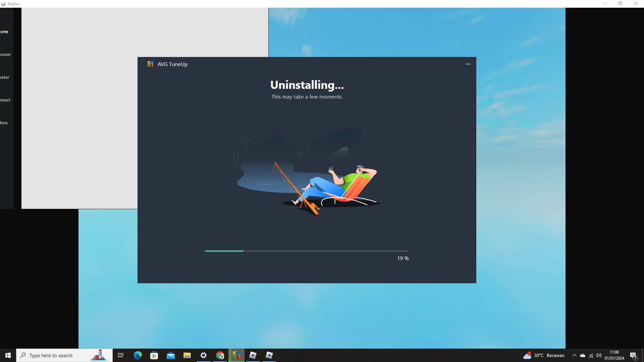Minimize the Roblox window
The image size is (644, 362).
pos(605,4)
